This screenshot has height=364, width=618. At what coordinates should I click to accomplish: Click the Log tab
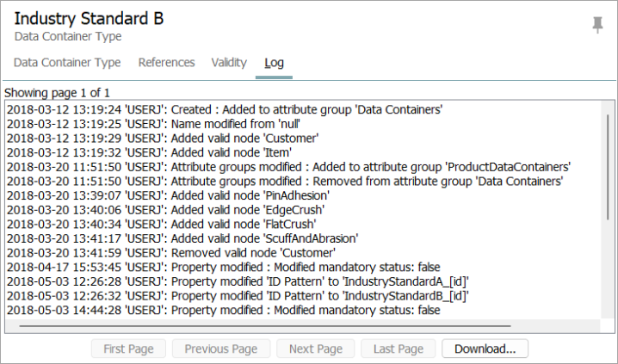274,63
